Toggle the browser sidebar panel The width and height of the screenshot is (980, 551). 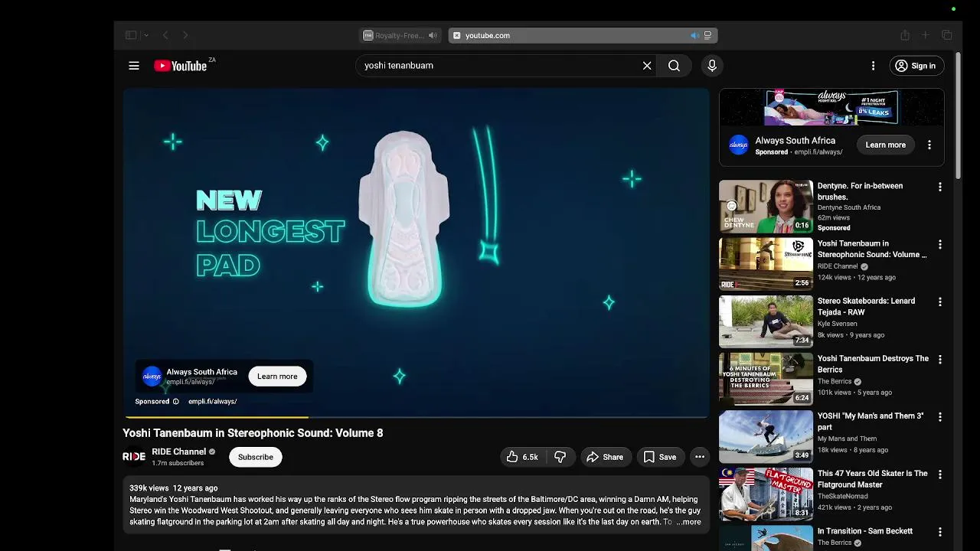(131, 35)
